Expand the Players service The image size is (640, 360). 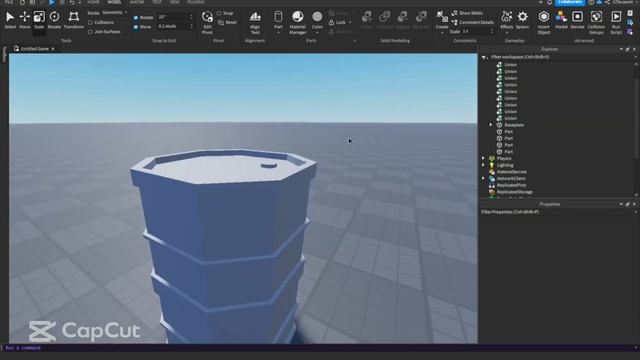click(483, 158)
